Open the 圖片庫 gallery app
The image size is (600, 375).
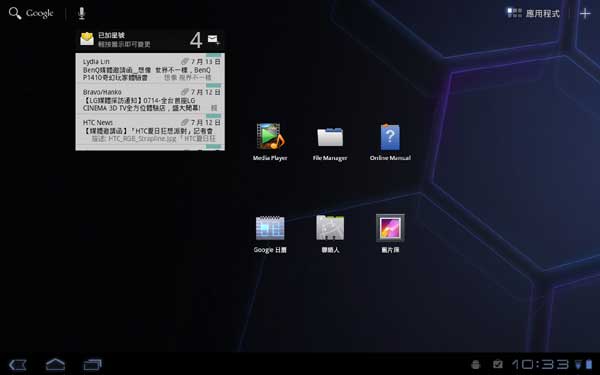click(x=390, y=234)
